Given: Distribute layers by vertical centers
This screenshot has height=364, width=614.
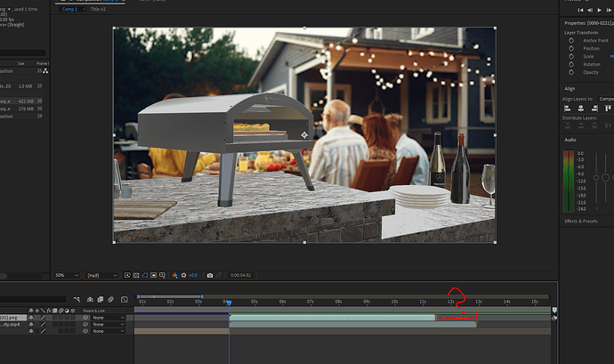Looking at the screenshot, I should pyautogui.click(x=581, y=125).
